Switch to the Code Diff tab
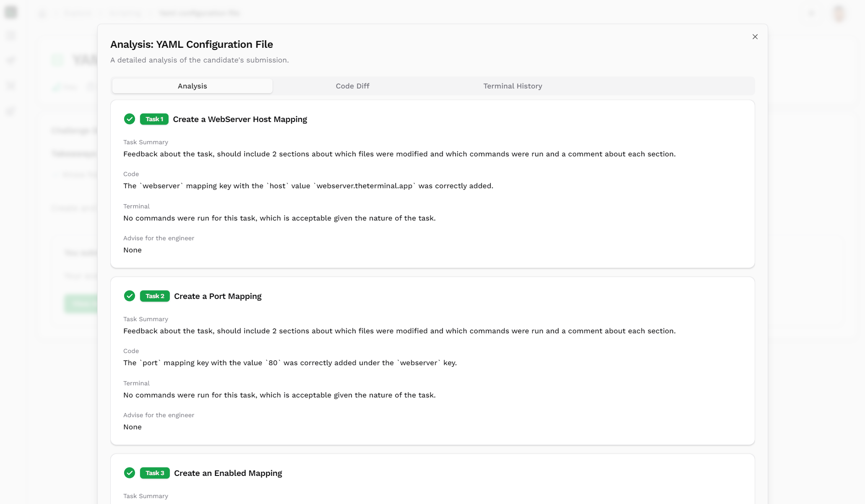 click(352, 86)
